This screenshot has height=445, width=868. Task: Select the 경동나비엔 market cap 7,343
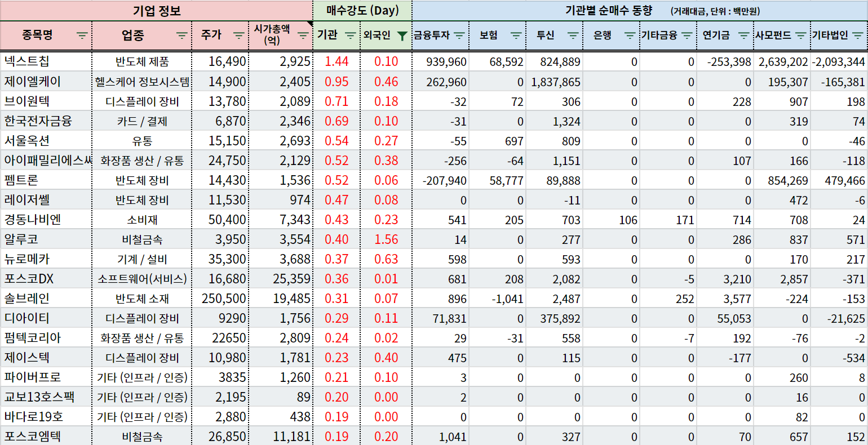point(281,219)
